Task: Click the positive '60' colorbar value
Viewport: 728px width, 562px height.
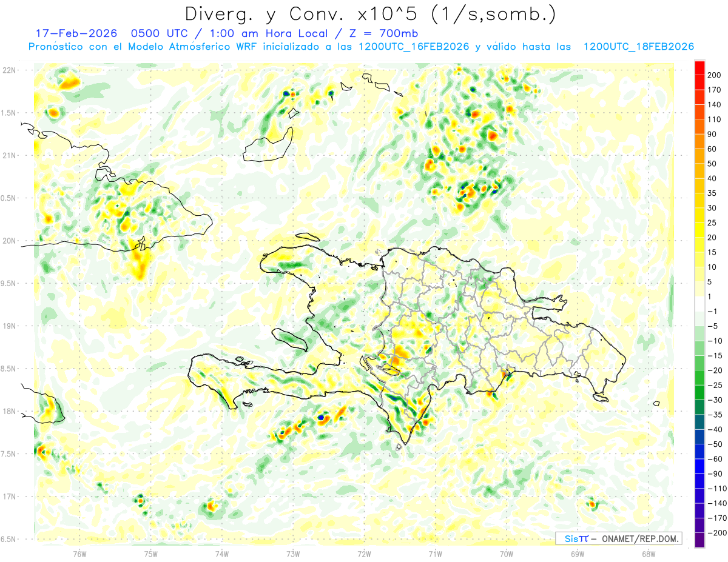Action: coord(712,149)
